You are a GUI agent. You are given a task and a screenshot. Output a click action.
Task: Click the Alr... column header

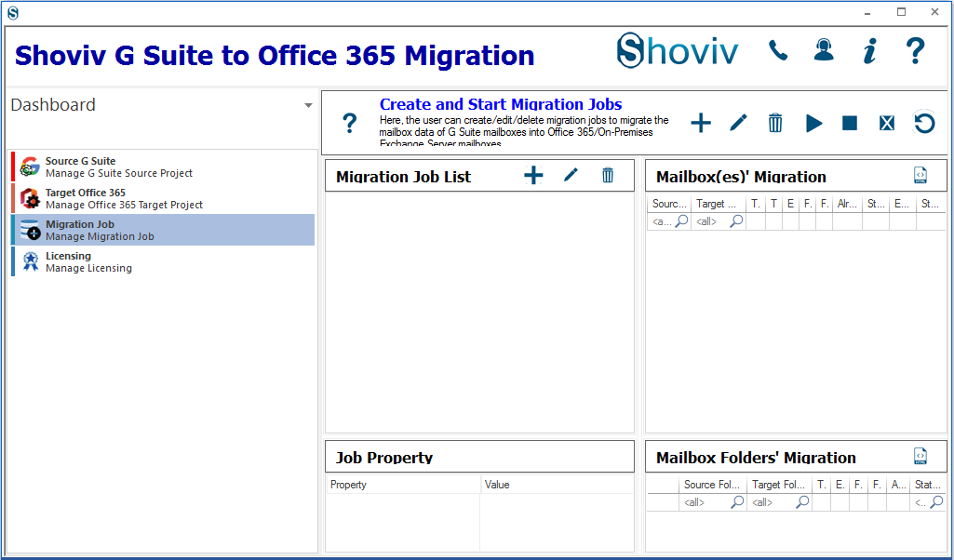click(847, 204)
